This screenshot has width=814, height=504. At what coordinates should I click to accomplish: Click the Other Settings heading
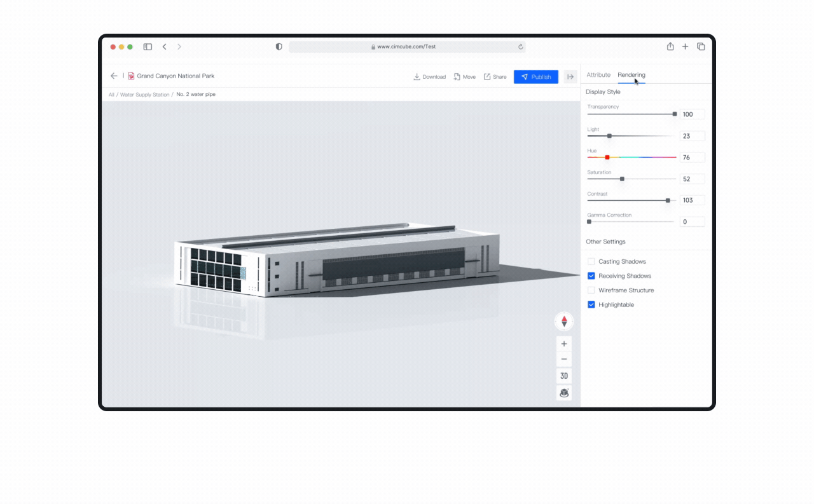605,242
